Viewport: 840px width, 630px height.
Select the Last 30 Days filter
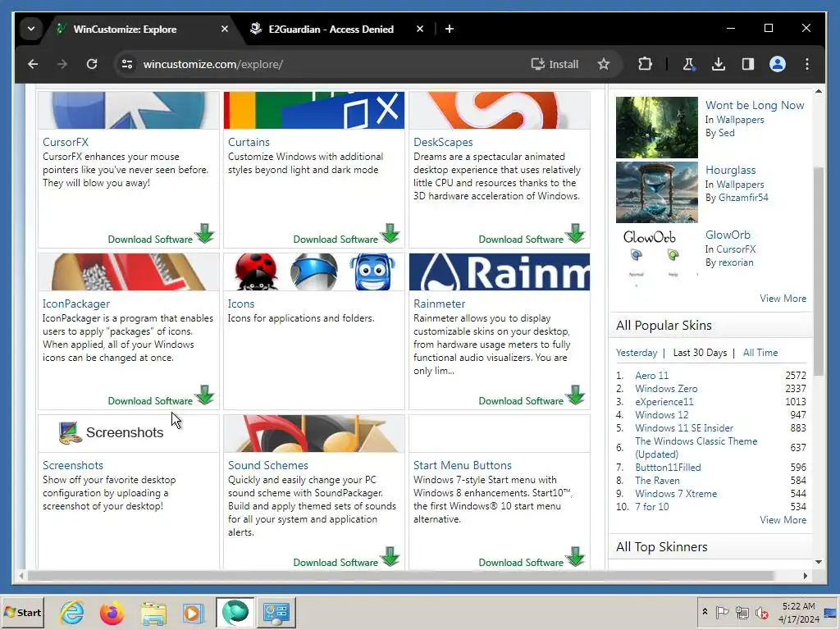(700, 353)
